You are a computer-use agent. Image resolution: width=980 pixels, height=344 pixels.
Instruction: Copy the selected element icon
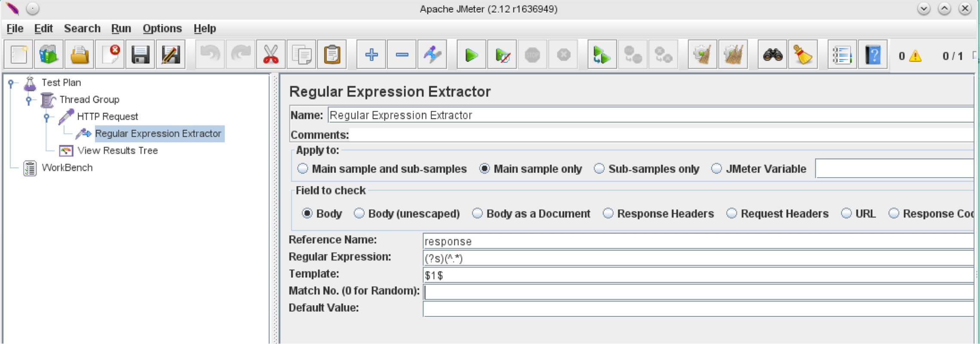pos(301,55)
